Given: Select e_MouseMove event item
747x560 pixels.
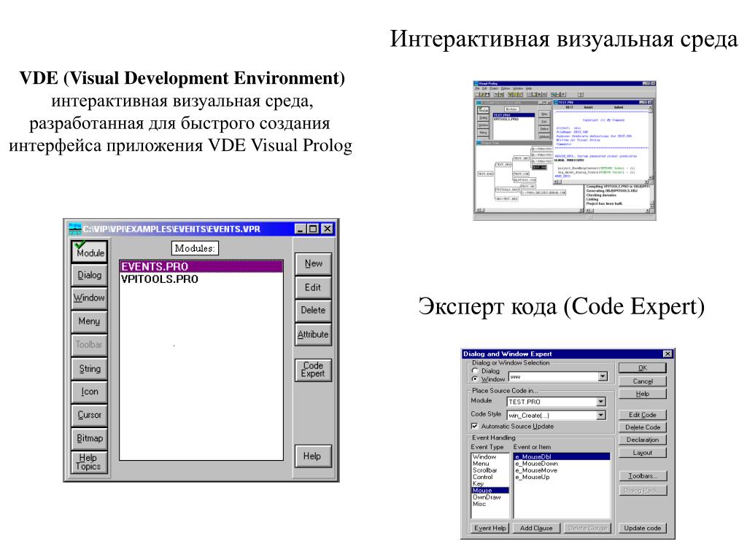Looking at the screenshot, I should [562, 470].
